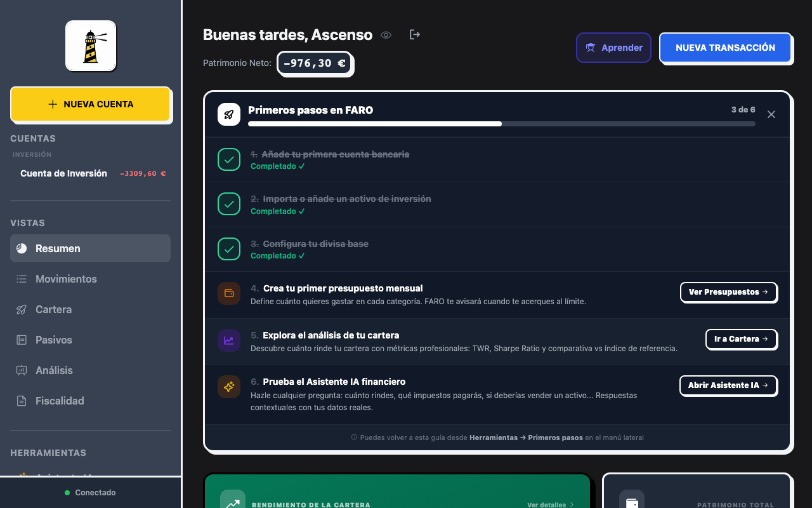Start a Nueva Transacción
The width and height of the screenshot is (812, 508).
725,48
